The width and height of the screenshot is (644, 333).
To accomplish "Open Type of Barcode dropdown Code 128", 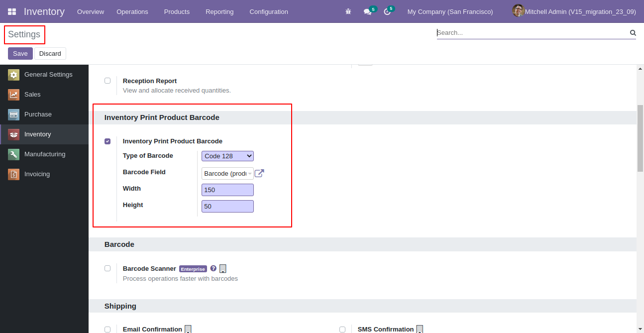I will click(x=227, y=156).
